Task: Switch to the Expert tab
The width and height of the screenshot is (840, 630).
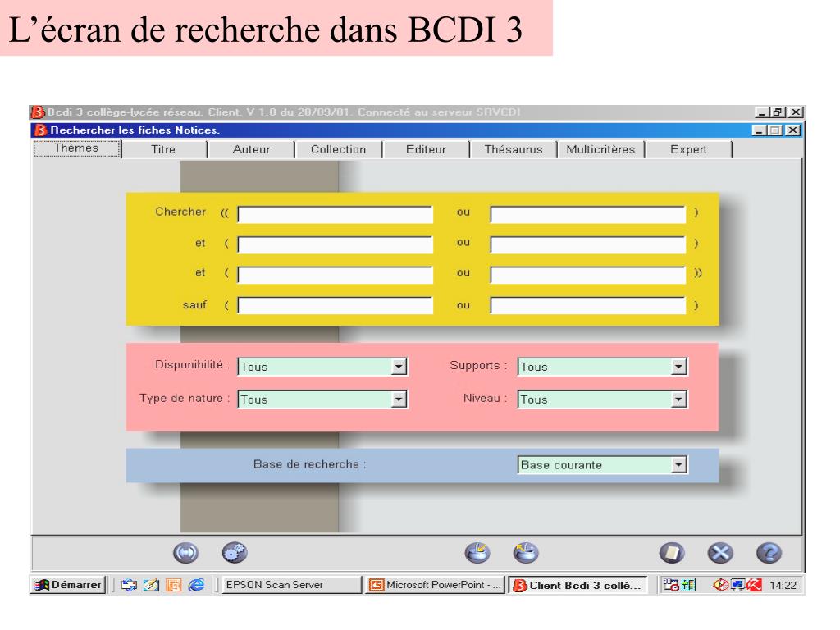Action: [688, 149]
